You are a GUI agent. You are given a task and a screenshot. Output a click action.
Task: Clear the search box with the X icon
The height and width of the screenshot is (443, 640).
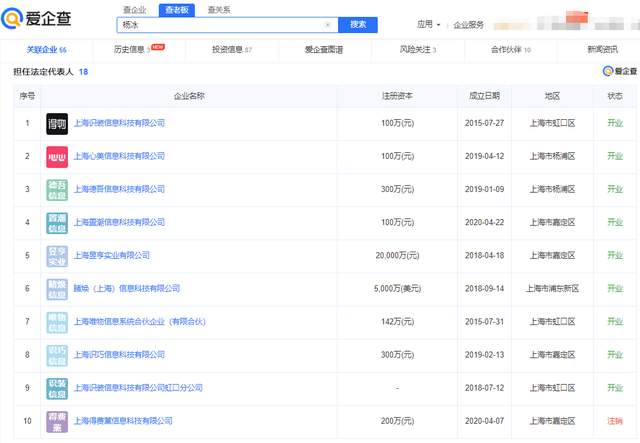[327, 25]
